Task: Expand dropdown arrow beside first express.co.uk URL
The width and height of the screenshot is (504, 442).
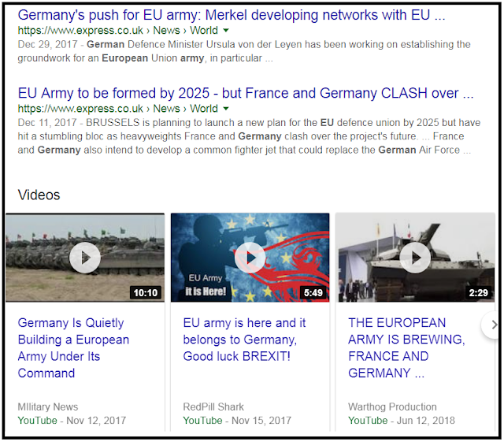Action: point(226,30)
